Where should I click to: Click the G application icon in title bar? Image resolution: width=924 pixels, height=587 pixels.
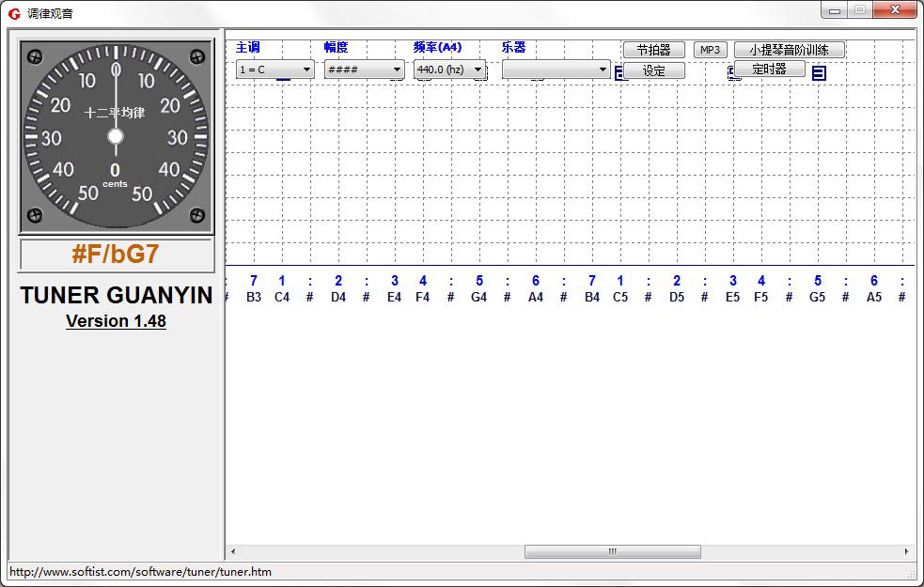click(14, 13)
